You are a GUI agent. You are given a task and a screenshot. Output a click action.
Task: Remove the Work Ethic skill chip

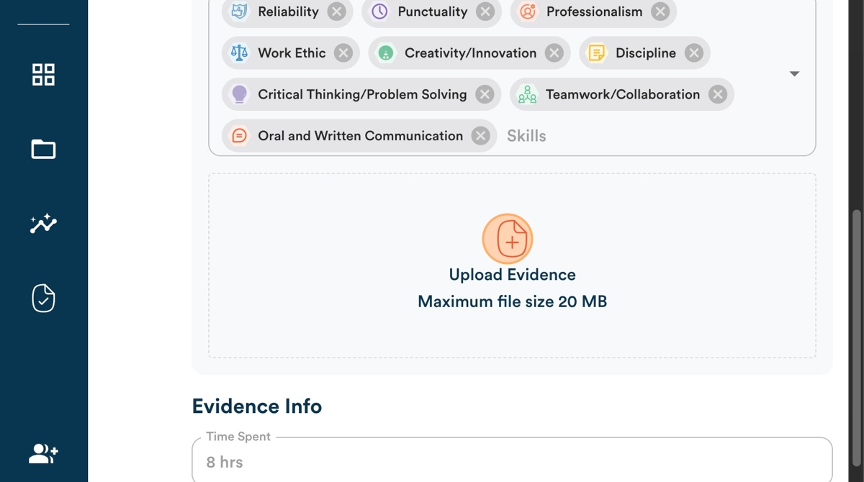(x=343, y=53)
